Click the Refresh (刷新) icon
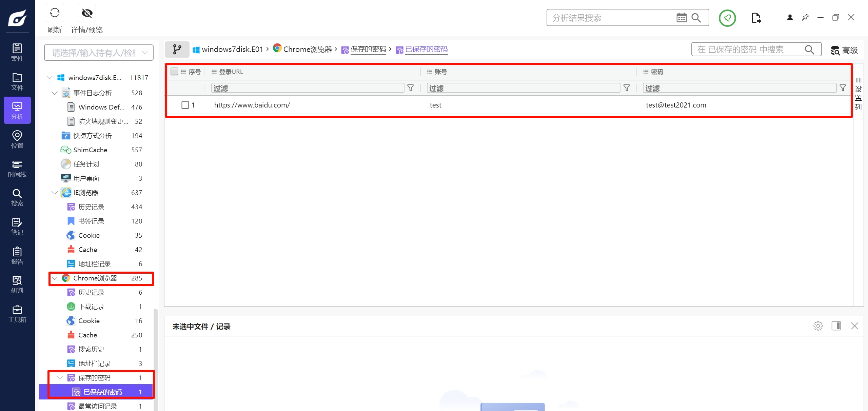This screenshot has width=868, height=411. point(55,13)
